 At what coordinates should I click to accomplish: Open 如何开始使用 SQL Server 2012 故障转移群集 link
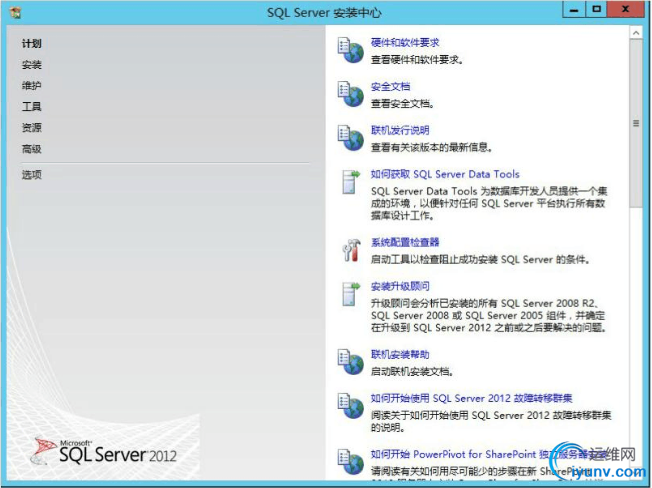472,398
